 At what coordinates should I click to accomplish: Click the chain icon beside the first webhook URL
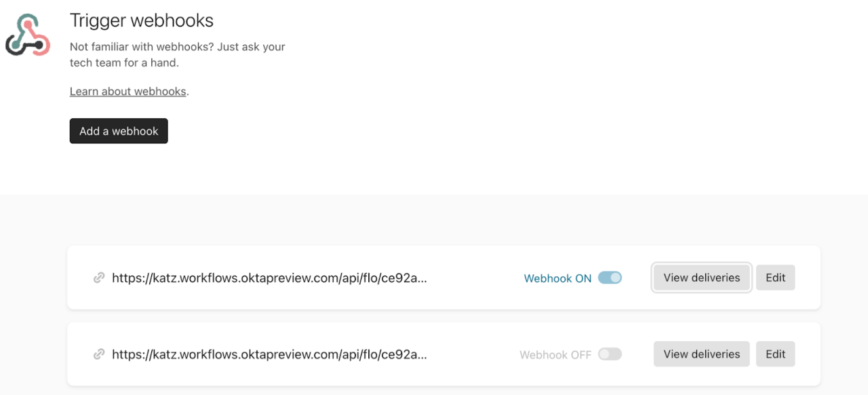click(100, 278)
